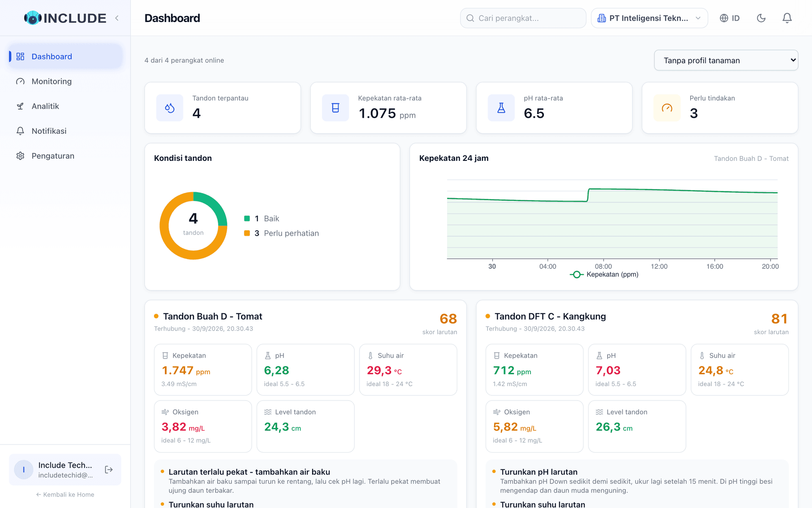Click the INCLUDE logo
The height and width of the screenshot is (508, 812).
tap(65, 18)
